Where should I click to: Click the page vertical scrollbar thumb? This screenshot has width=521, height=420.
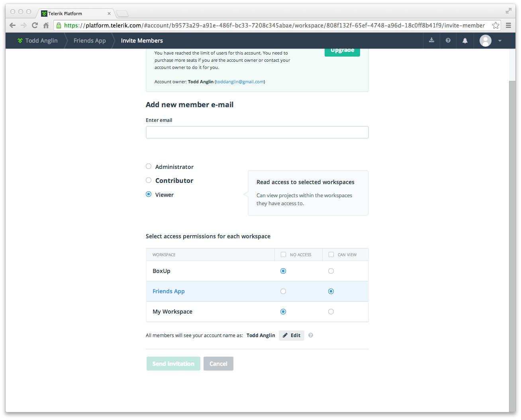click(x=512, y=246)
